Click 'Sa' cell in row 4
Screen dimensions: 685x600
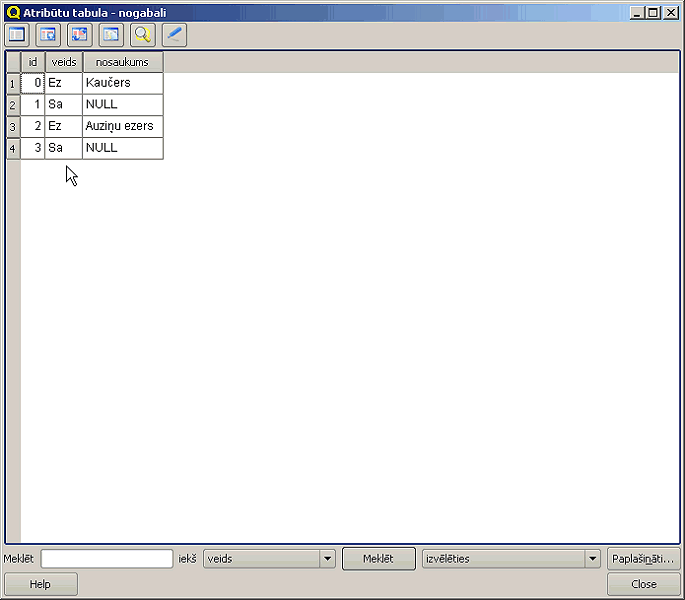(64, 148)
